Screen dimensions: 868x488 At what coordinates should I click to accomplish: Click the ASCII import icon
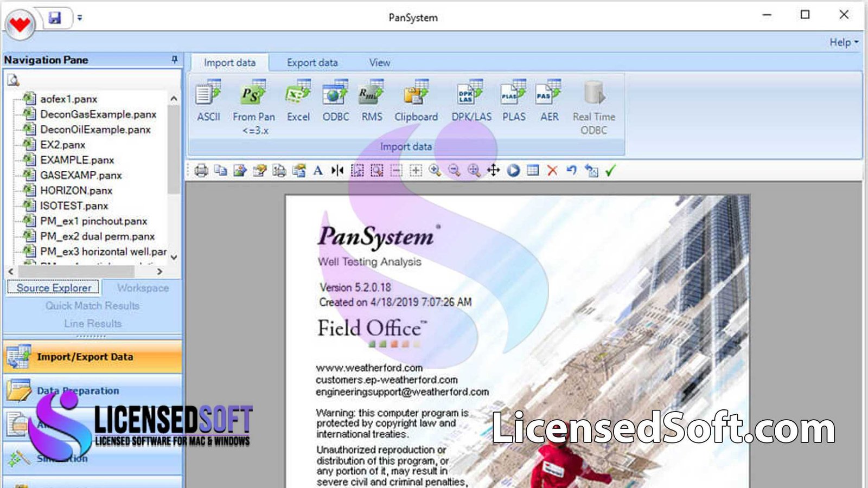coord(208,101)
